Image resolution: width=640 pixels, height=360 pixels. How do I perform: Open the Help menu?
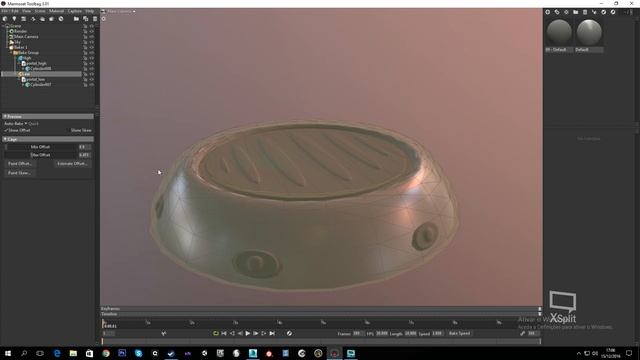tap(89, 11)
